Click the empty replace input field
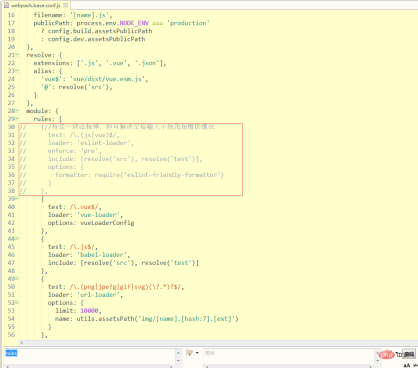This screenshot has height=368, width=418. (x=289, y=356)
